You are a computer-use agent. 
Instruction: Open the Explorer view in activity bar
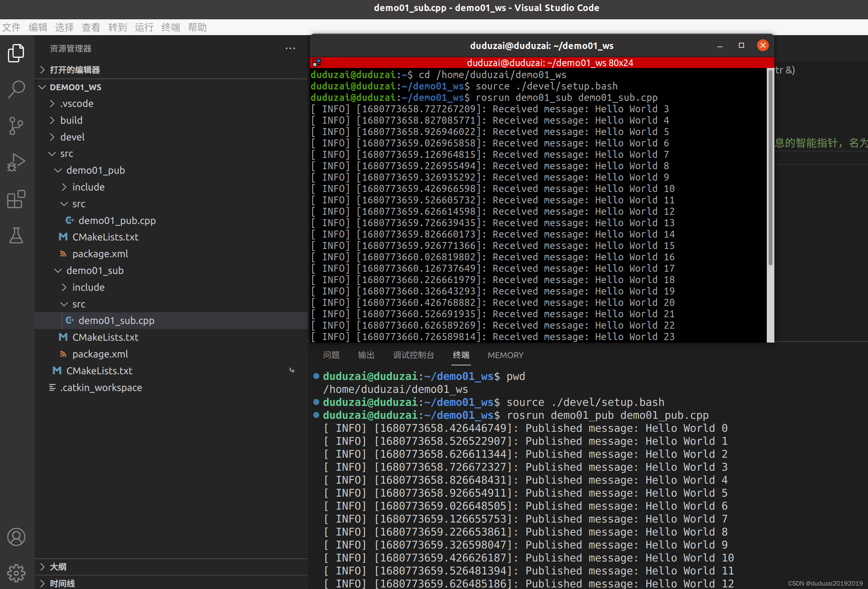[16, 53]
